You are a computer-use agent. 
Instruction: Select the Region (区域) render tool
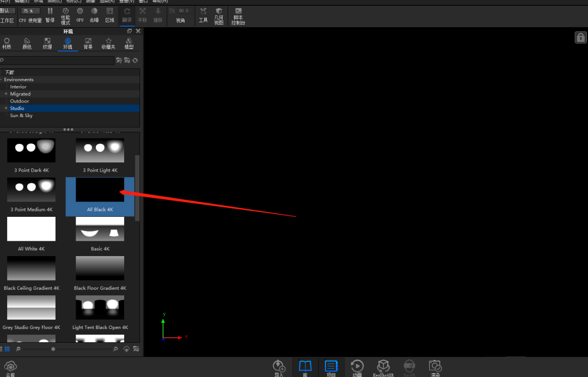point(110,14)
